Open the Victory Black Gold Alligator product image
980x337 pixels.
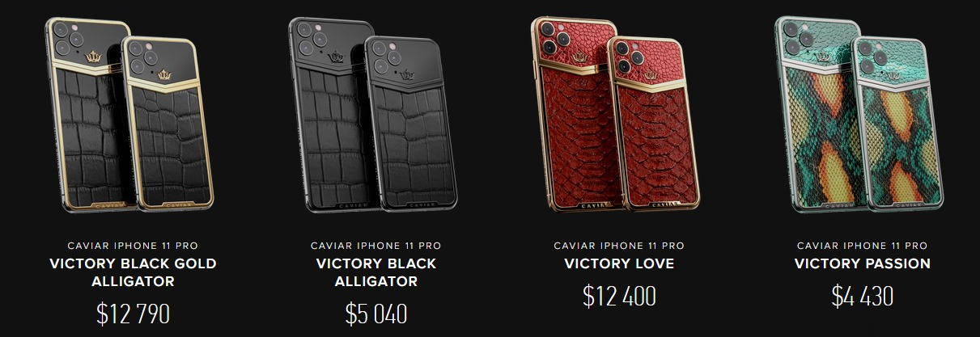(133, 116)
